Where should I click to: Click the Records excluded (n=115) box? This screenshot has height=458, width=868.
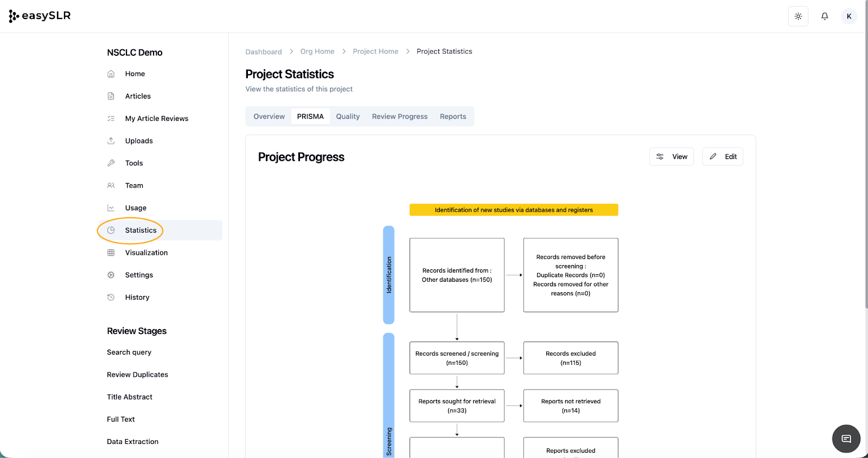[x=571, y=358]
